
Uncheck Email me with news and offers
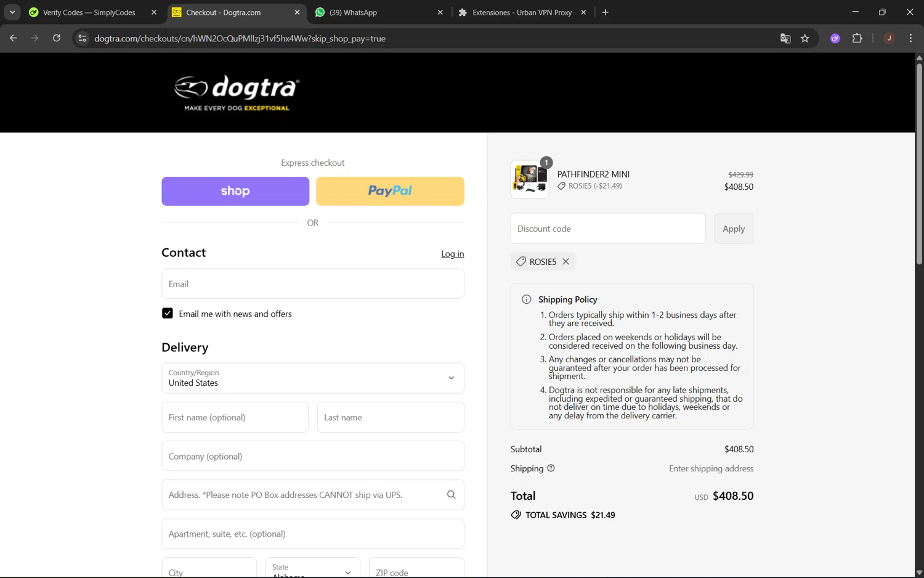pos(168,314)
